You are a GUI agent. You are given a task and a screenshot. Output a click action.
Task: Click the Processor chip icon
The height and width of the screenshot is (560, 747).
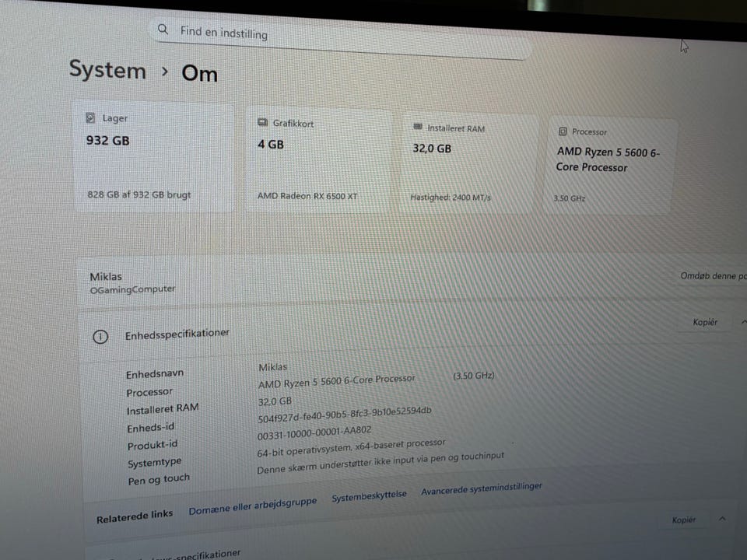click(563, 131)
